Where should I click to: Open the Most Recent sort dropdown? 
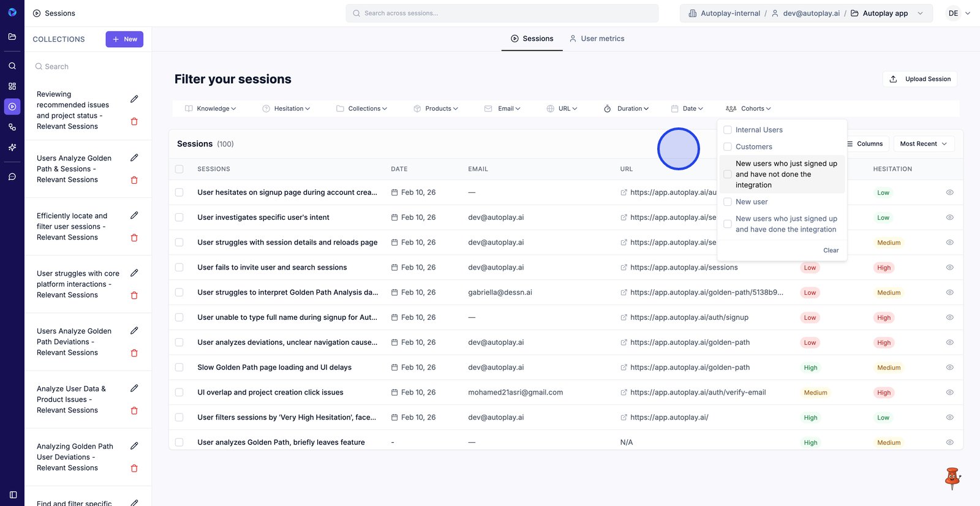click(x=923, y=144)
